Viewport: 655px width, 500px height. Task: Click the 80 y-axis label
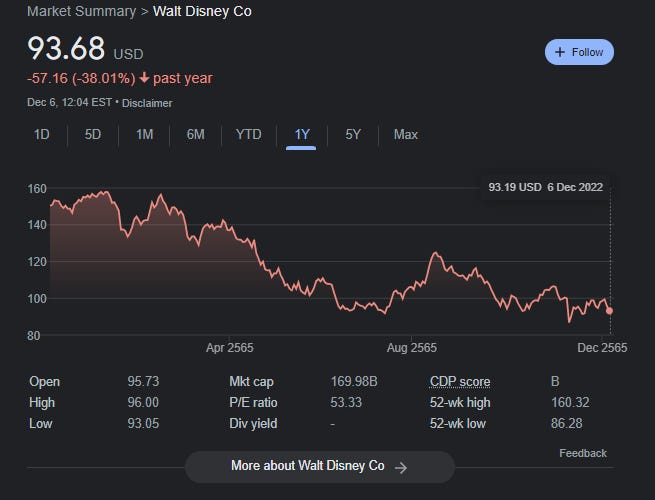[x=33, y=335]
